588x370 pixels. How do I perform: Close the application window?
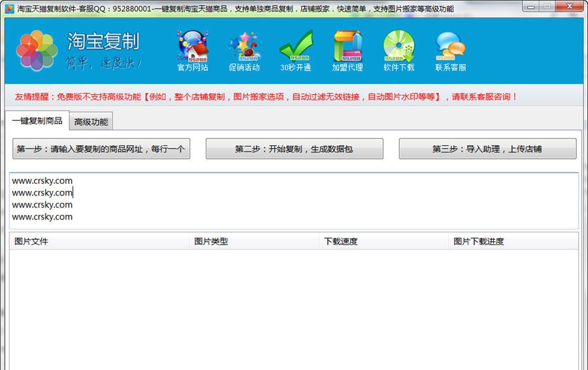(x=569, y=7)
